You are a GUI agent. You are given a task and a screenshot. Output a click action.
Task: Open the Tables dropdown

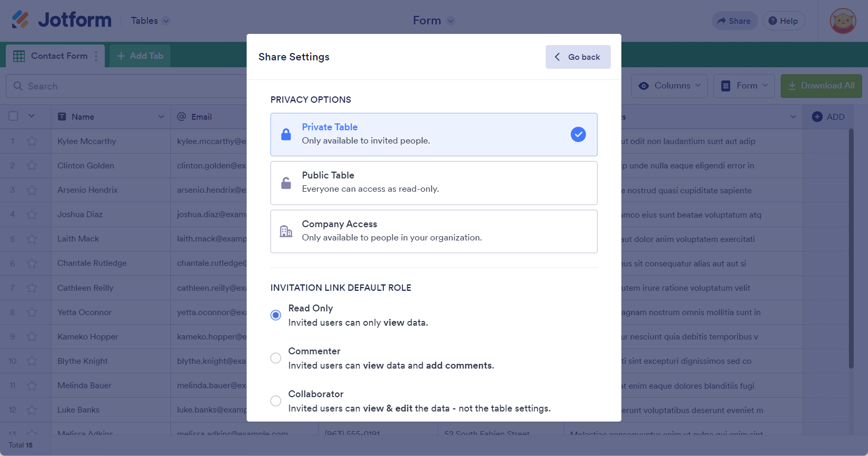click(150, 21)
